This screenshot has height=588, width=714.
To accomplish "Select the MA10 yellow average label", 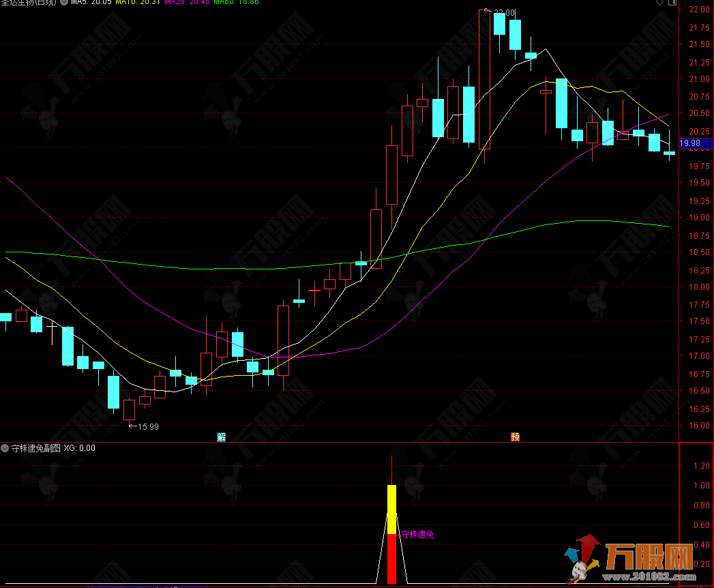I will pyautogui.click(x=138, y=3).
